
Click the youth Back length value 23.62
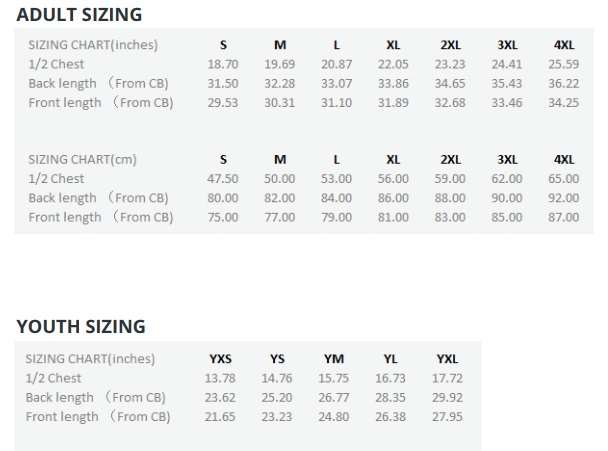tap(220, 397)
